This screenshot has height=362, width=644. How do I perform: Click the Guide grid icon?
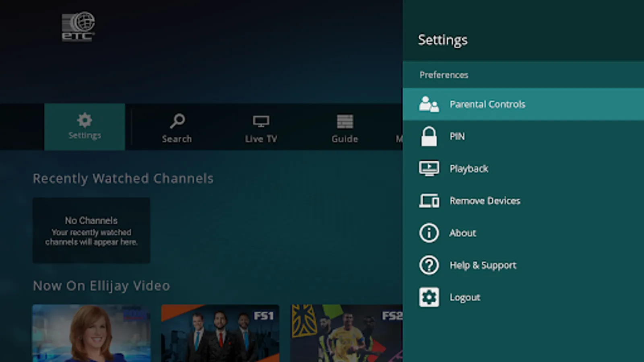345,121
